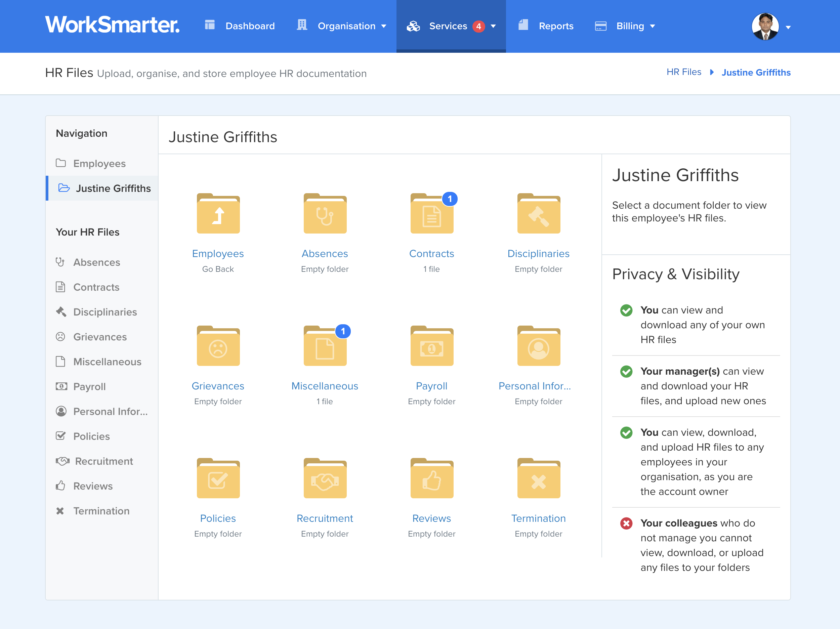Click Employees Go Back folder
Screen dimensions: 840x629
coord(218,213)
